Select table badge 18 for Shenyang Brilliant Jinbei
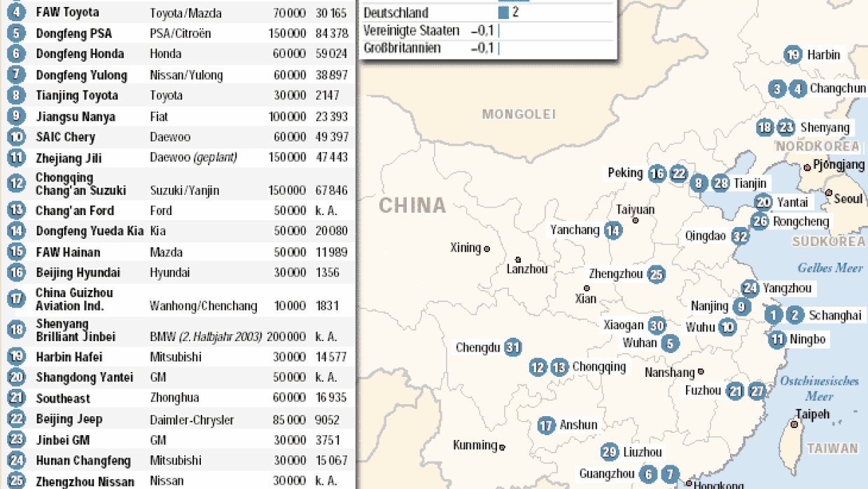The image size is (868, 489). (17, 330)
